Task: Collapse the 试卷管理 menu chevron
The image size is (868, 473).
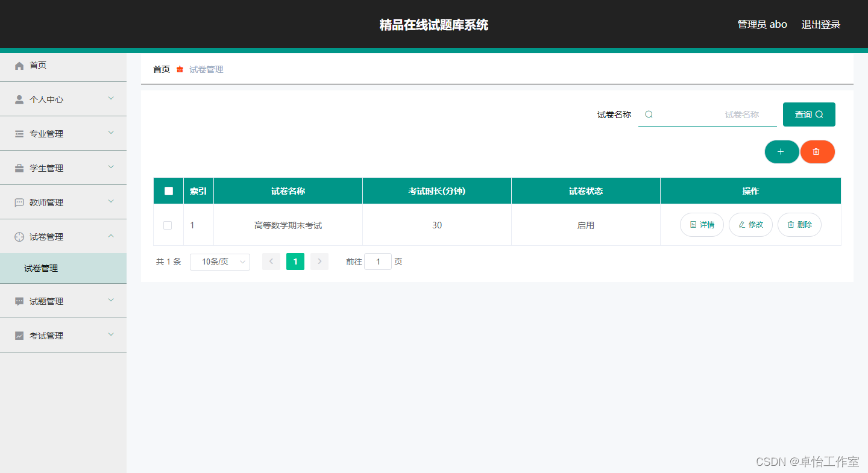Action: pyautogui.click(x=111, y=236)
